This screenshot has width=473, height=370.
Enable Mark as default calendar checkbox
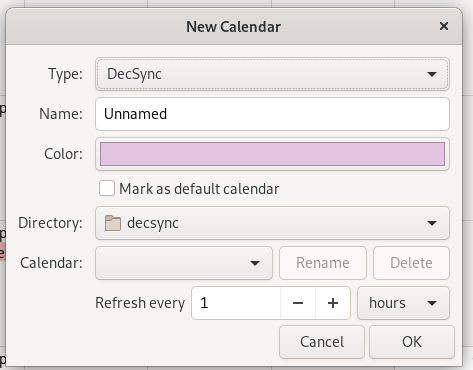[x=107, y=188]
